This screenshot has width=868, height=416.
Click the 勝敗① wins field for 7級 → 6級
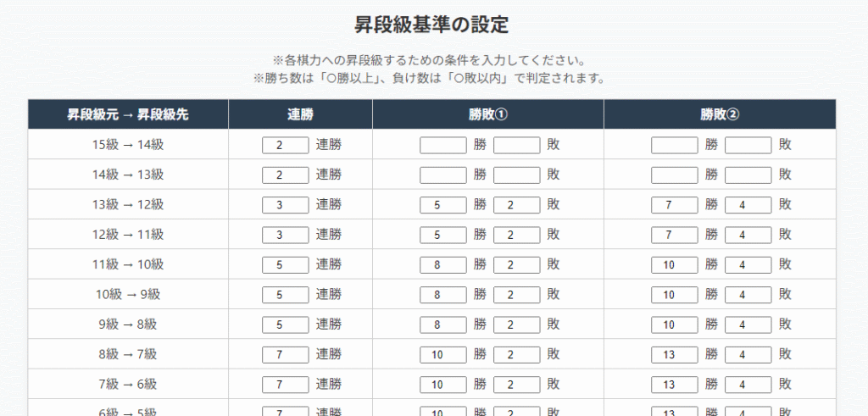442,385
